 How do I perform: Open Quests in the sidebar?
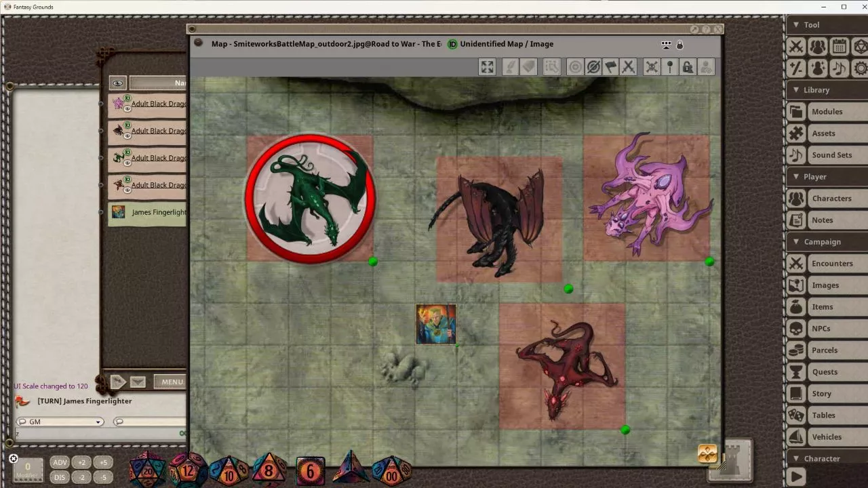(x=827, y=371)
